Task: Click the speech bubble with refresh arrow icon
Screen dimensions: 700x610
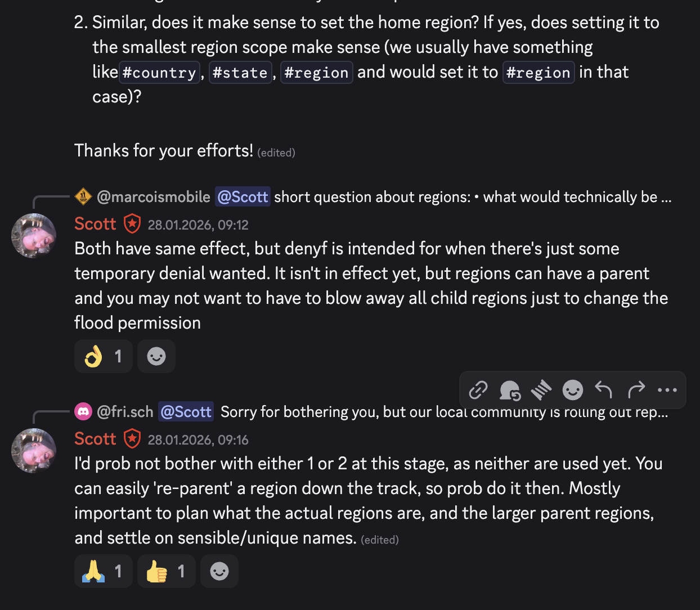Action: coord(510,389)
